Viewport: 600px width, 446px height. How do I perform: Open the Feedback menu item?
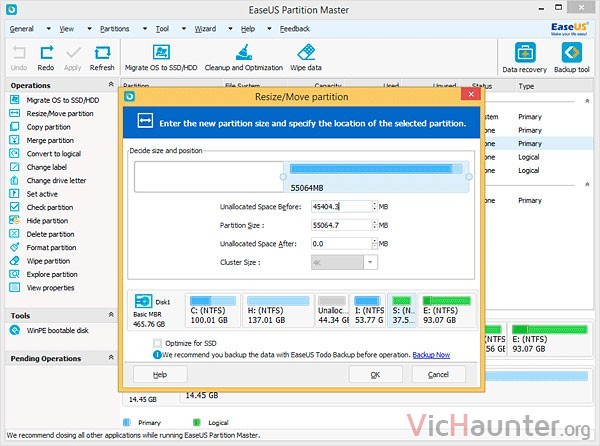[295, 29]
